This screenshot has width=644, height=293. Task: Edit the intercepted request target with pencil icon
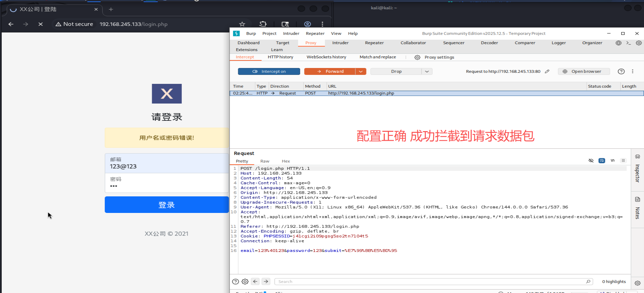click(547, 71)
